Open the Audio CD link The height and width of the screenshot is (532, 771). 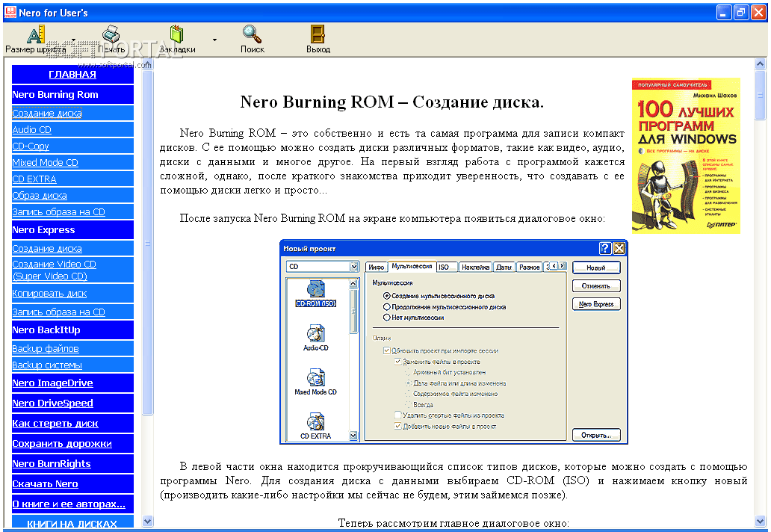(x=31, y=130)
